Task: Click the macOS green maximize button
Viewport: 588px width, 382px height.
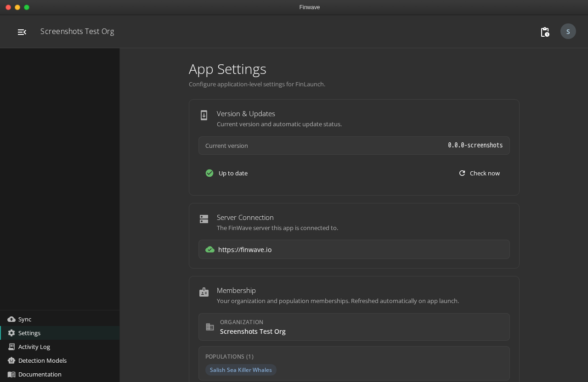Action: (x=27, y=7)
